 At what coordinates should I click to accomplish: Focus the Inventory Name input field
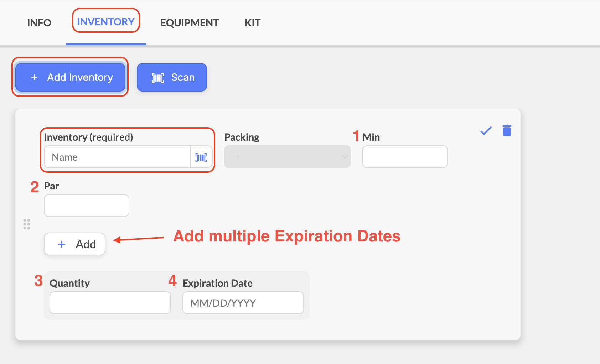[117, 157]
